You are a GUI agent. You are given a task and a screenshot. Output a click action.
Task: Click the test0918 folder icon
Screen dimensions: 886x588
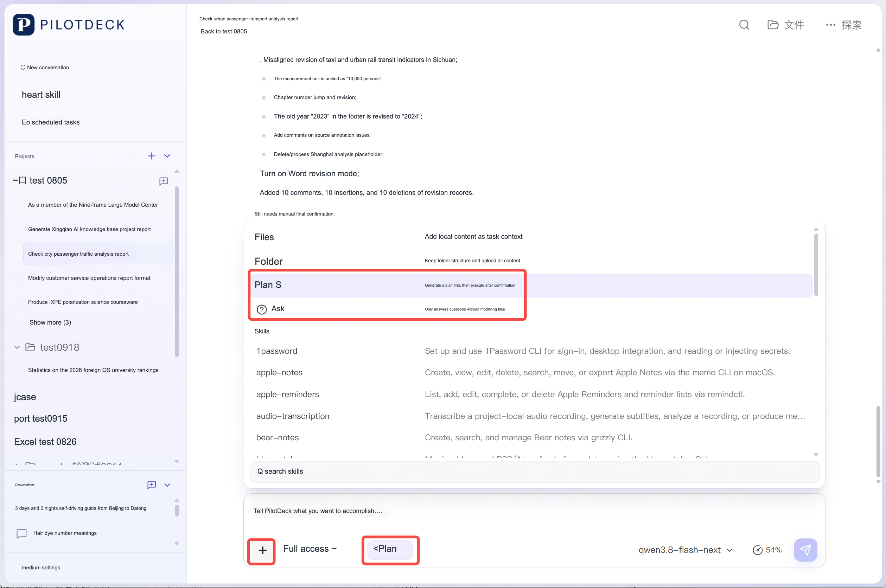[x=30, y=347]
